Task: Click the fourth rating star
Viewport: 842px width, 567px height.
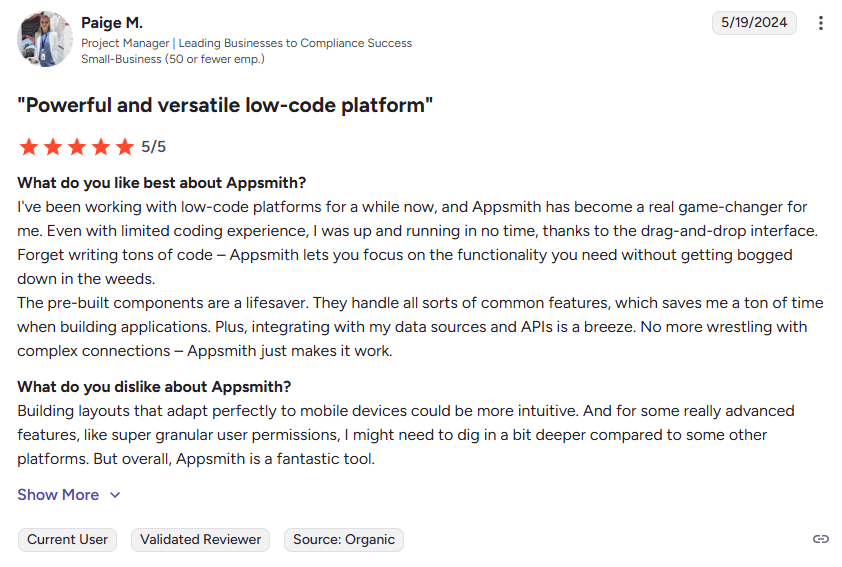Action: click(100, 147)
